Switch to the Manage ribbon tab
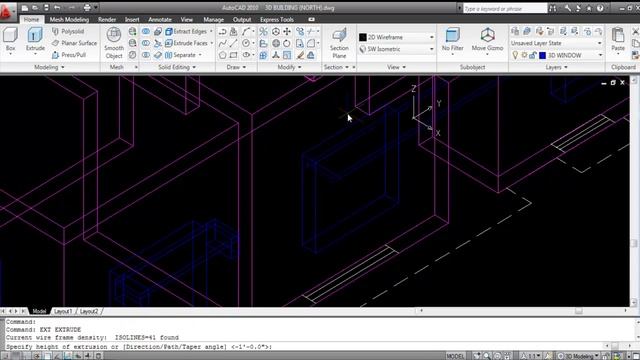This screenshot has width=640, height=360. [x=213, y=19]
